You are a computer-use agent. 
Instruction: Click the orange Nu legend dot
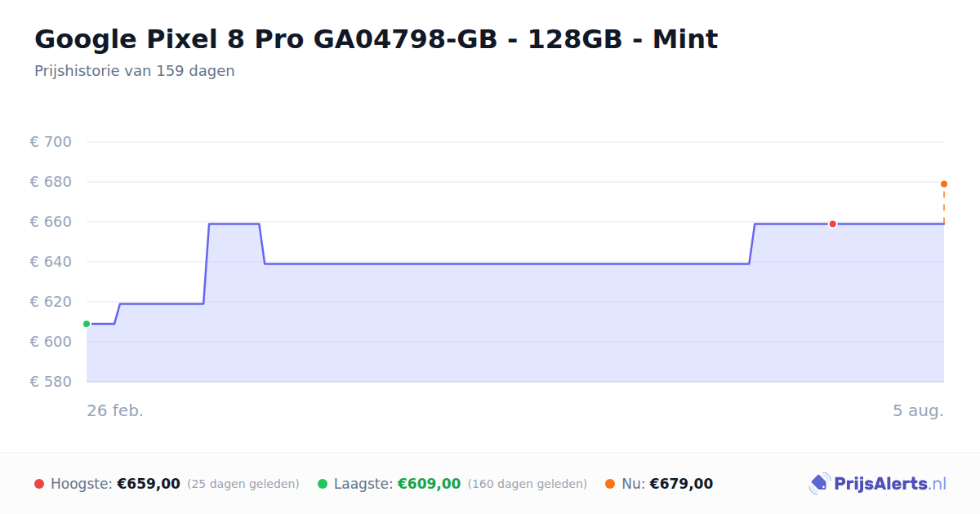[x=610, y=484]
